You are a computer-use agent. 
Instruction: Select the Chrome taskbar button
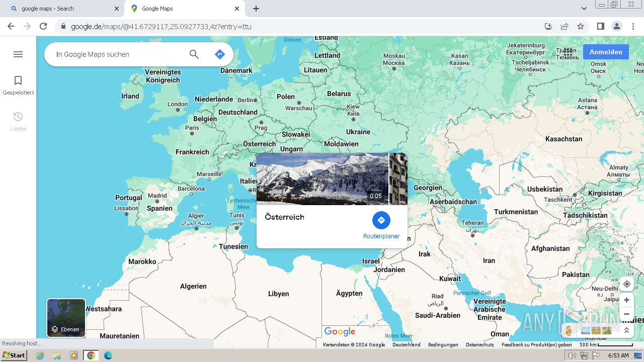(91, 355)
